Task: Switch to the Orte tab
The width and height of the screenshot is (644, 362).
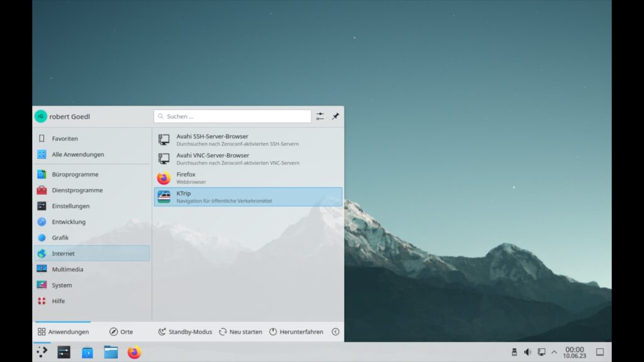Action: [121, 332]
